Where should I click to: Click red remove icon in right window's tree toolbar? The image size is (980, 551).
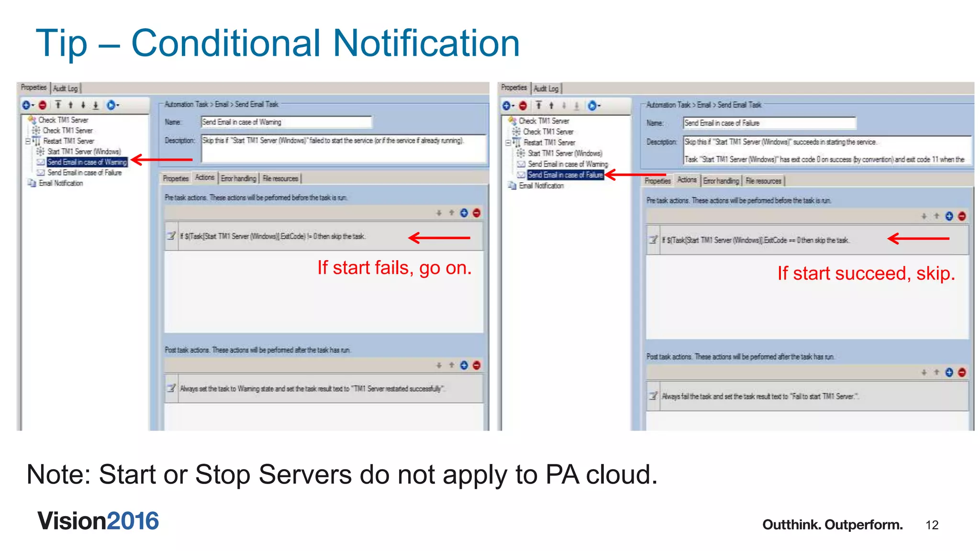point(523,106)
